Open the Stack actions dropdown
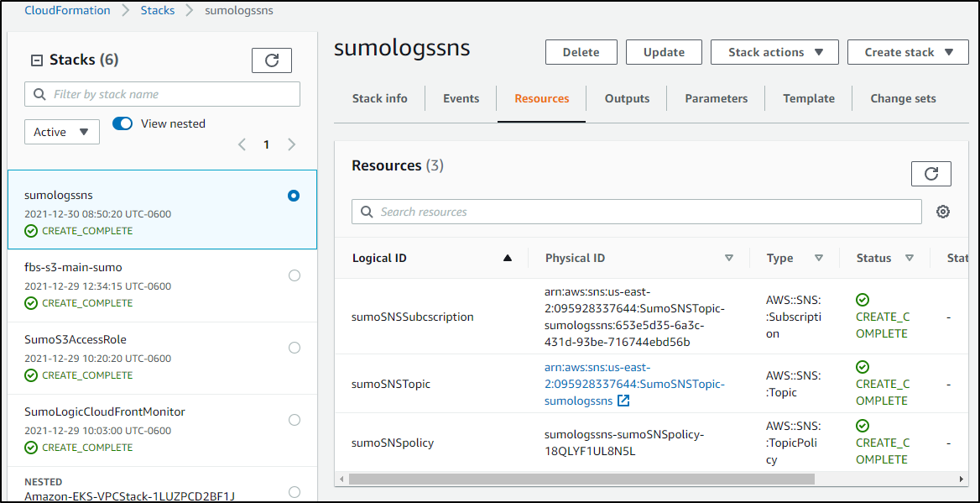 [774, 52]
